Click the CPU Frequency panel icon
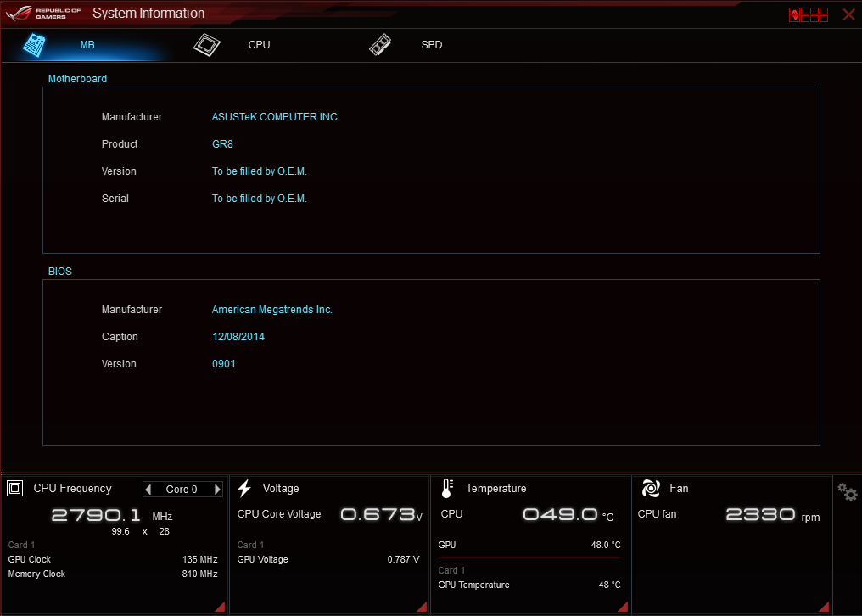862x616 pixels. coord(15,488)
